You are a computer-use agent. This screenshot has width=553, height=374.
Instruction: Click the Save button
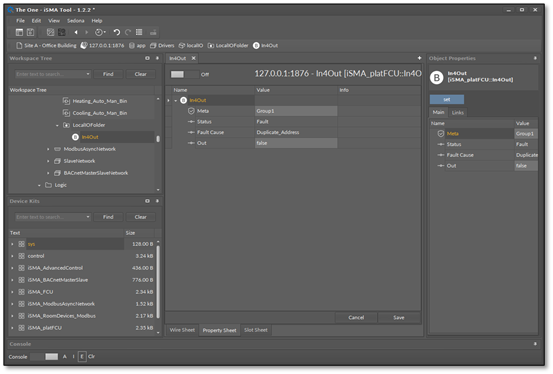point(399,318)
